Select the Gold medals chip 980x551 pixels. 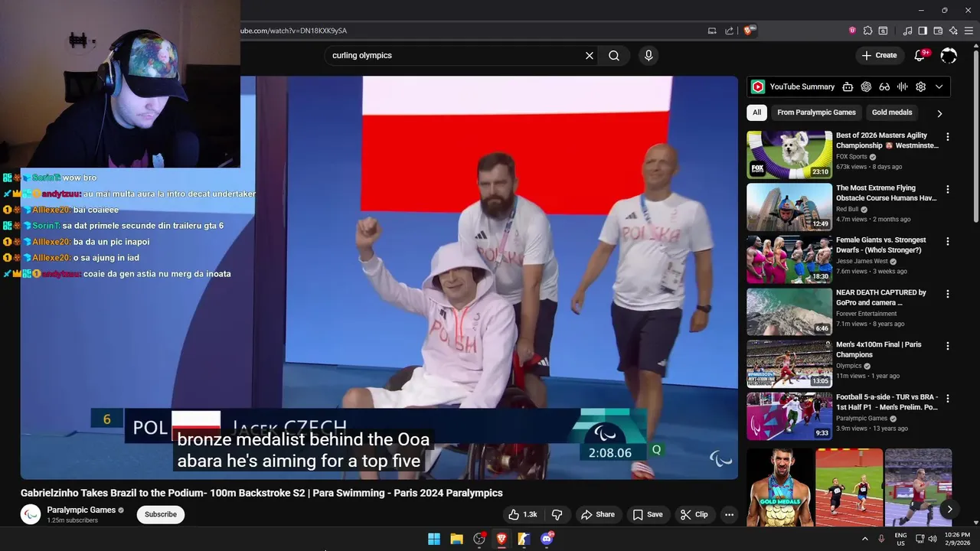pyautogui.click(x=892, y=112)
